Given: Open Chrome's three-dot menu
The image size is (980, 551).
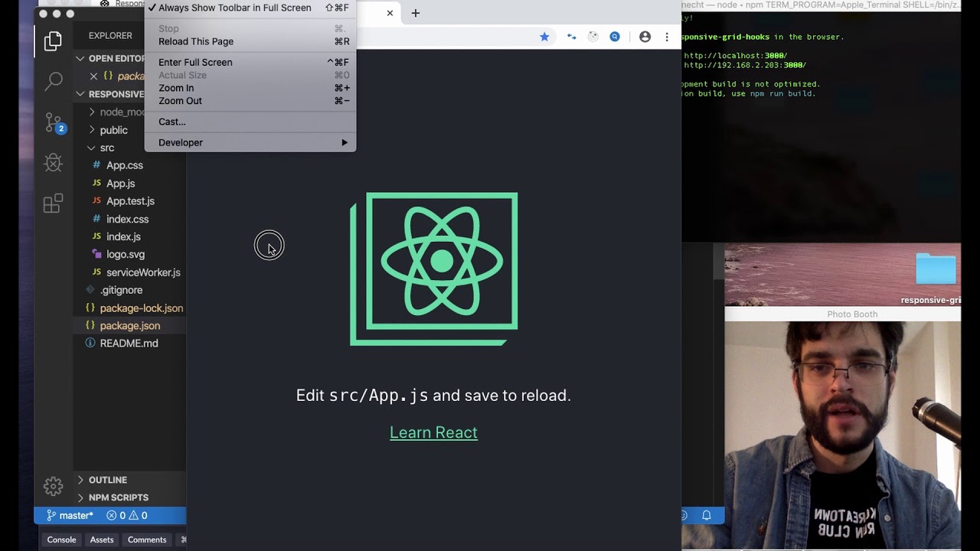Looking at the screenshot, I should click(x=667, y=37).
